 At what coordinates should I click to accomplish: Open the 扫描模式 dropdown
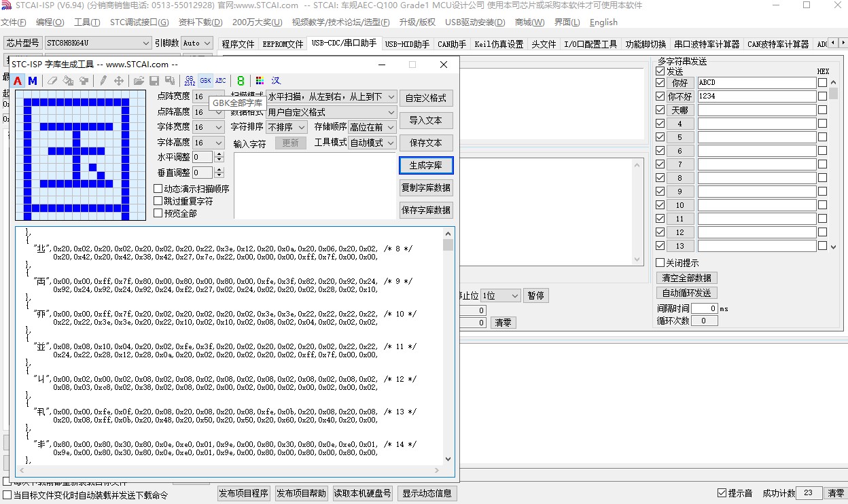point(332,96)
